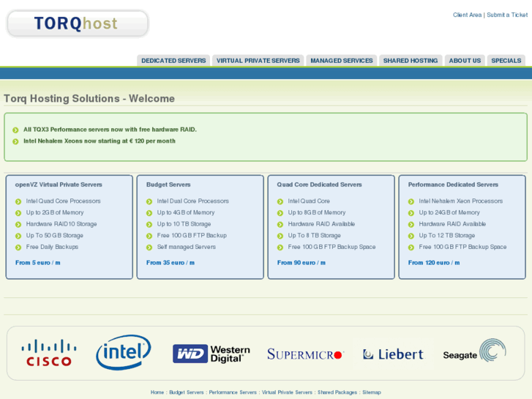
Task: Click bullet icon next to Free Daily Backups
Action: [18, 247]
